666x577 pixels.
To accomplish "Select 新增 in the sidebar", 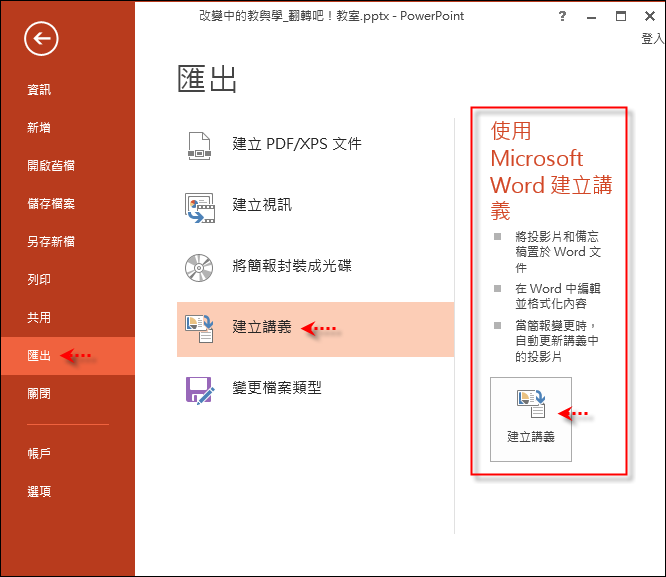I will click(39, 127).
